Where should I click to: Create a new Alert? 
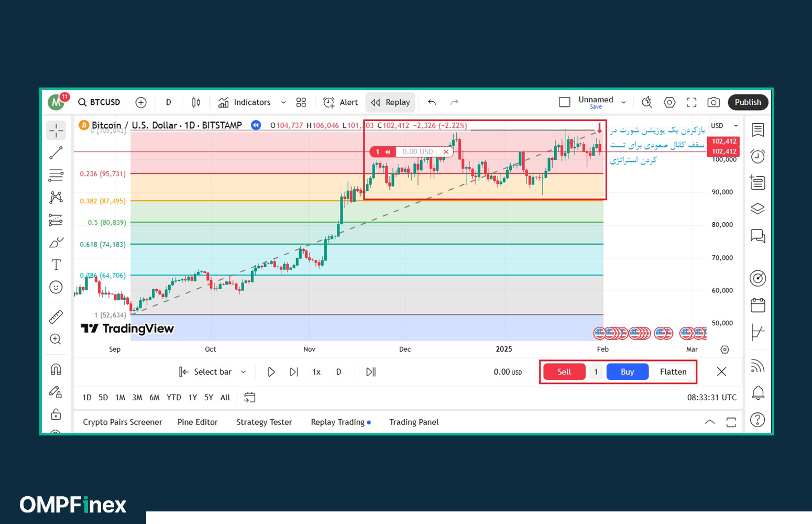coord(341,102)
